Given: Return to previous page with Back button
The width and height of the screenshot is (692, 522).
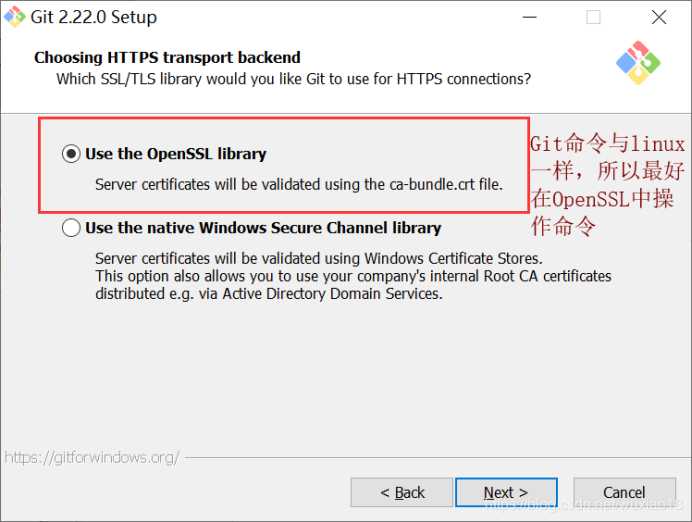Looking at the screenshot, I should pyautogui.click(x=402, y=492).
